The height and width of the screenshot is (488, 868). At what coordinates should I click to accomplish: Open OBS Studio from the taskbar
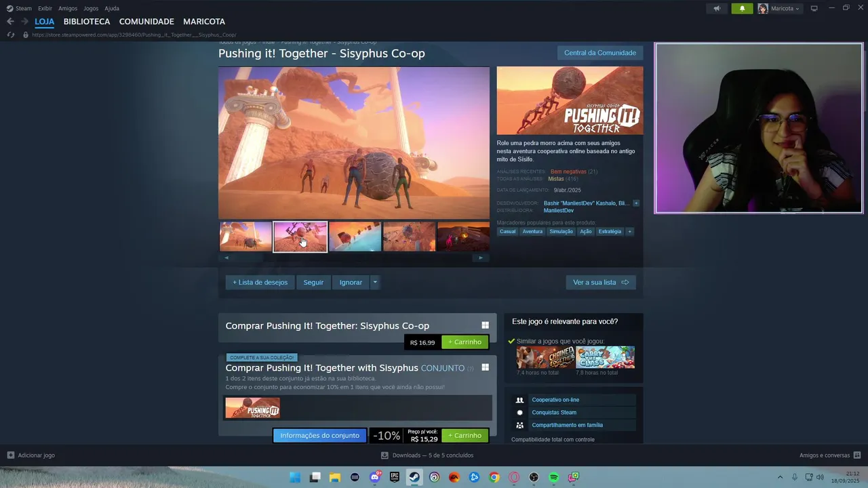(x=534, y=478)
